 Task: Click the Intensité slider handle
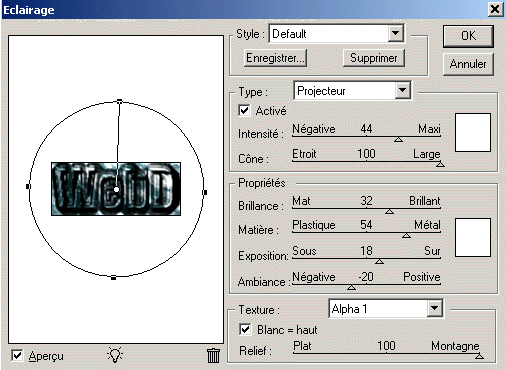coord(398,139)
